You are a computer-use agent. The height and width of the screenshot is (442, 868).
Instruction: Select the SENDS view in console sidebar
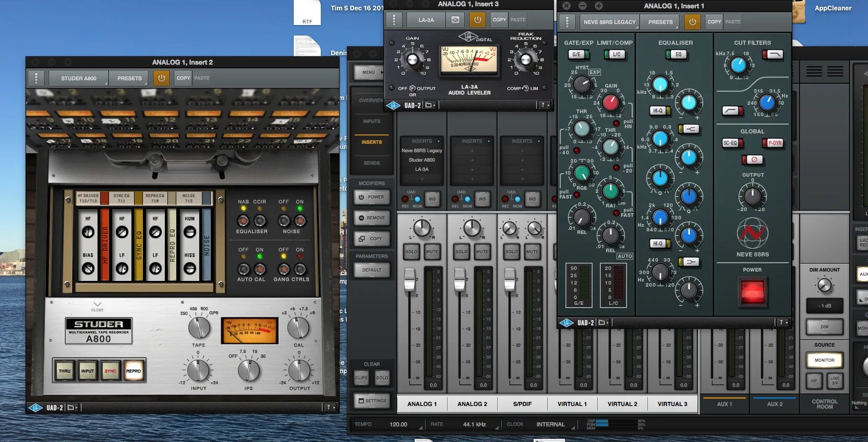click(x=372, y=163)
